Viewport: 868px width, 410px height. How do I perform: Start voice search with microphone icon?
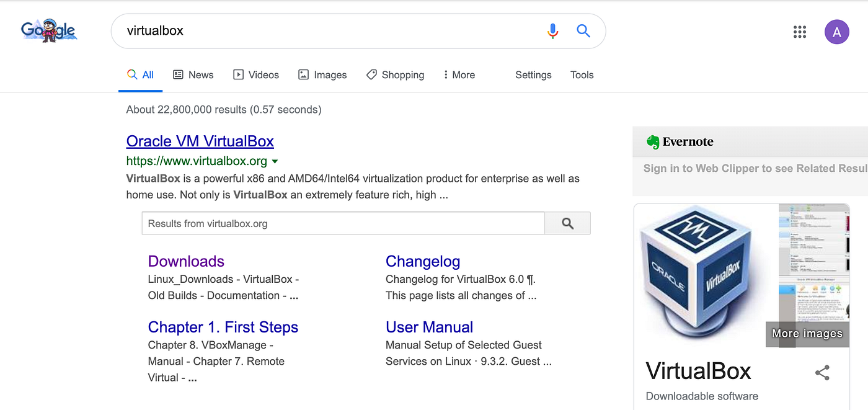point(552,30)
